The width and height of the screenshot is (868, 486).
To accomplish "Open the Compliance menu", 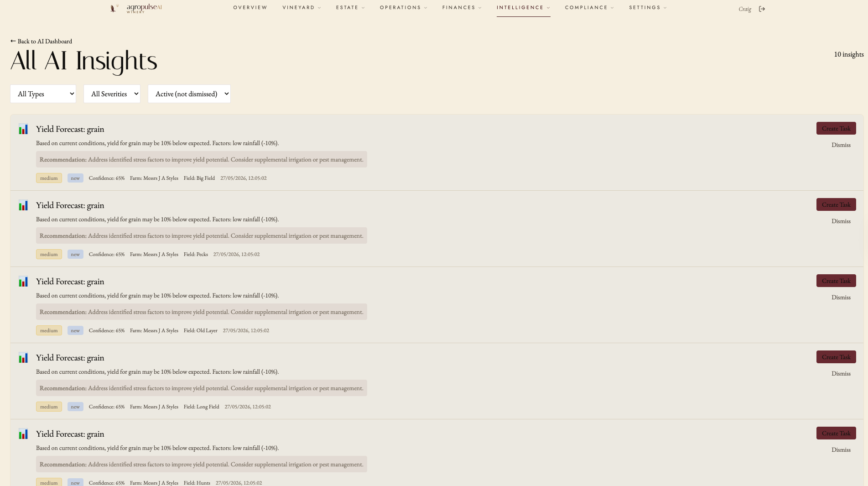I will 589,8.
